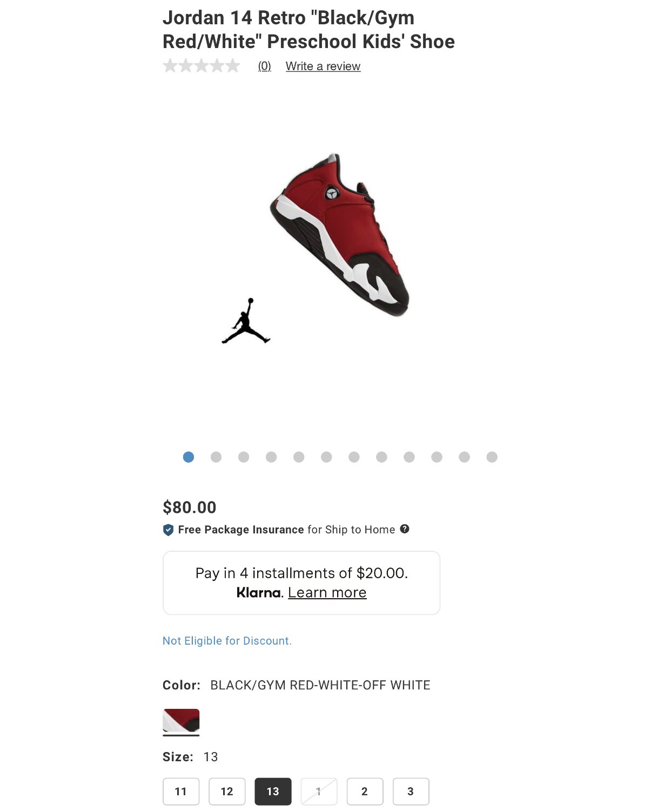Pick size 3

click(411, 791)
